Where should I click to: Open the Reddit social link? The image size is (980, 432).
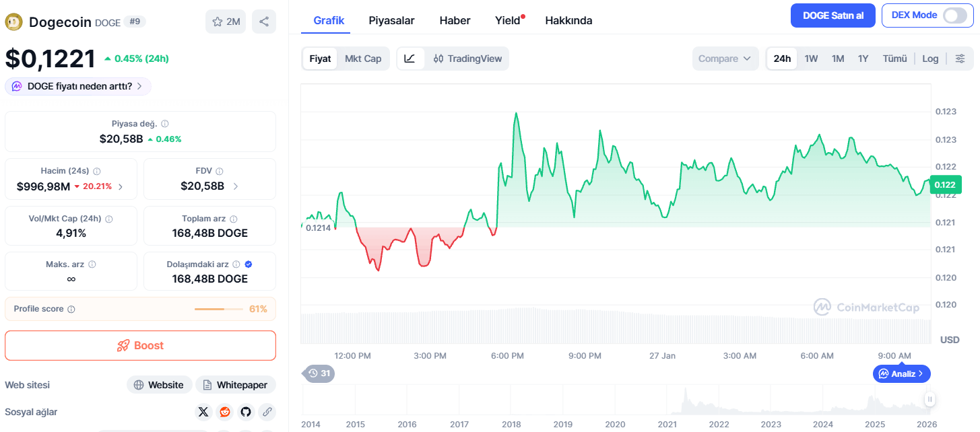click(x=225, y=412)
